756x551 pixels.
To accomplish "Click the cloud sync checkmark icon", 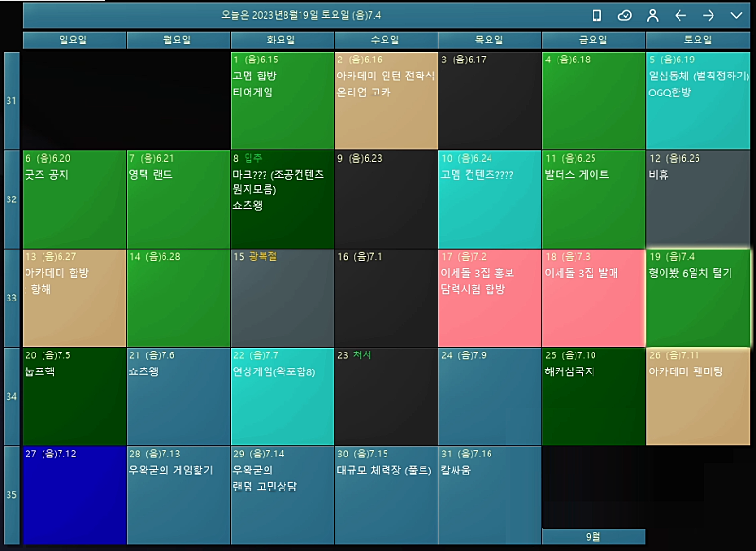I will (625, 15).
